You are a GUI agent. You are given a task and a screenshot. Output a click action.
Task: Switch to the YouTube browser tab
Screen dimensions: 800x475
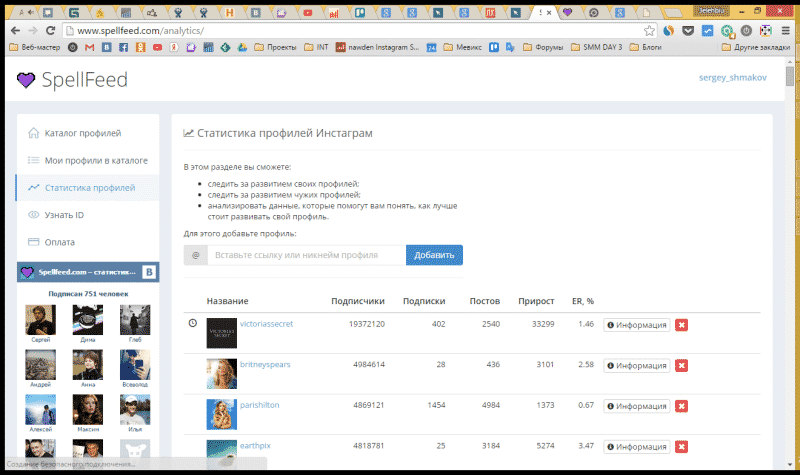tap(308, 13)
